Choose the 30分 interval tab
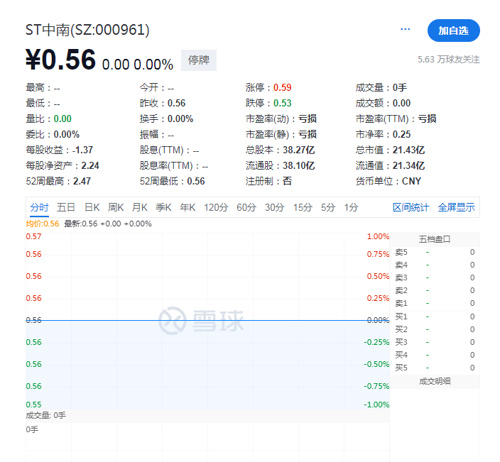 point(274,208)
